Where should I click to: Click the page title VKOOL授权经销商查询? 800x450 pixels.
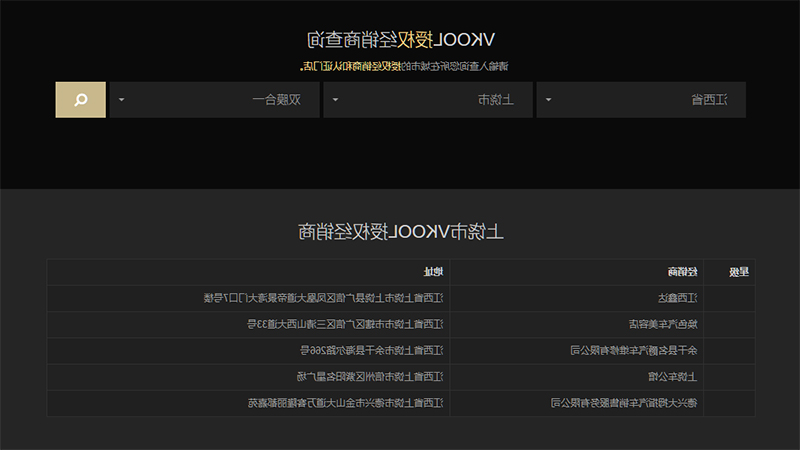pos(401,40)
